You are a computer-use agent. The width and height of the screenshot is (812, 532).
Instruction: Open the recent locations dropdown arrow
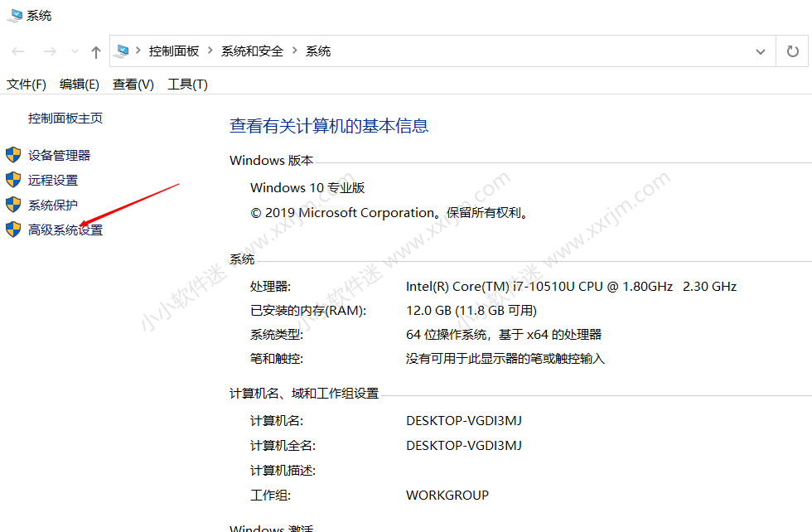pos(75,51)
